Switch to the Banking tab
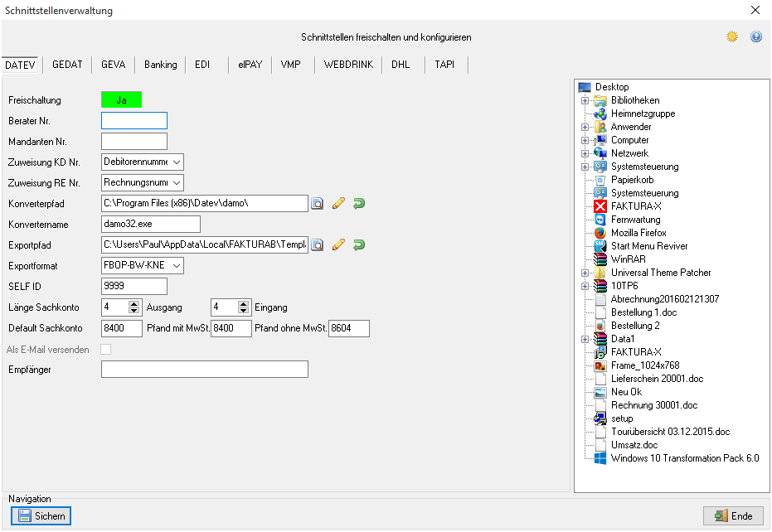Screen dimensions: 772x532 point(161,65)
